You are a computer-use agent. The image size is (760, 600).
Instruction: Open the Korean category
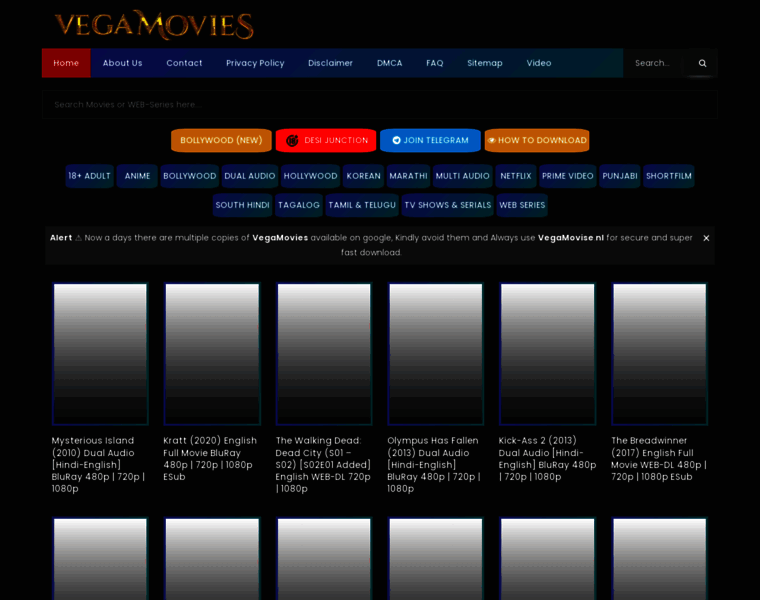[x=363, y=176]
